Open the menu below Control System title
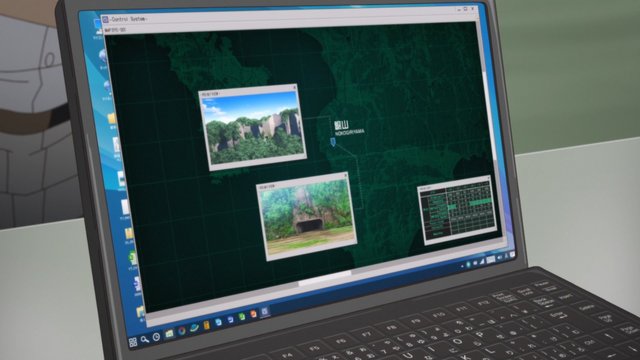The width and height of the screenshot is (640, 360). pyautogui.click(x=115, y=30)
